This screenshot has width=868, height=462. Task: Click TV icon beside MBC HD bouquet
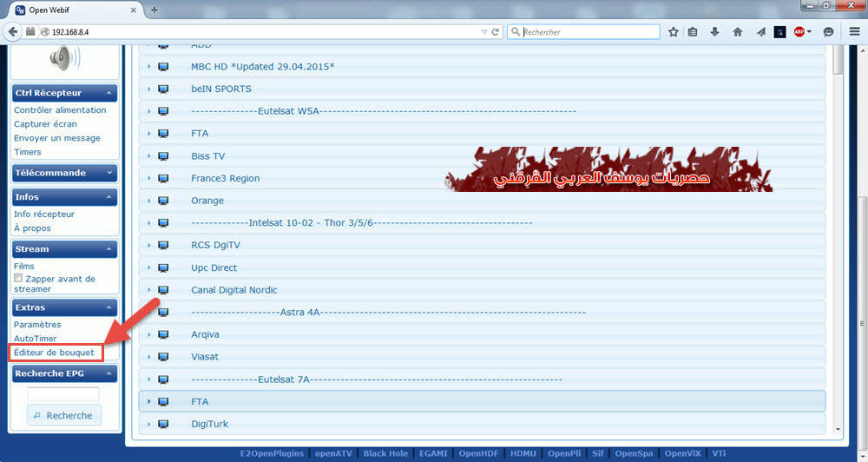click(x=163, y=67)
